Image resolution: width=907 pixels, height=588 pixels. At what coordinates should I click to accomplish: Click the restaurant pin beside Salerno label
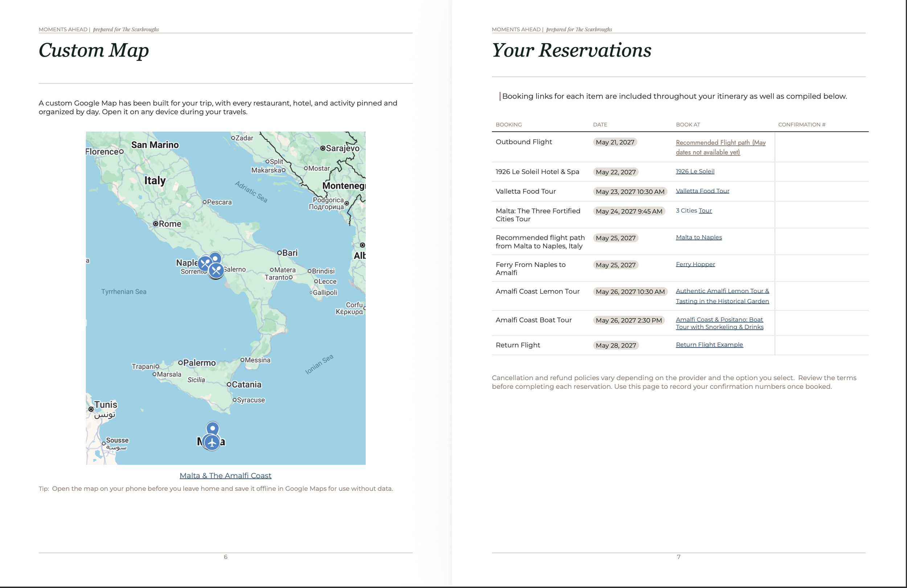[x=216, y=270]
